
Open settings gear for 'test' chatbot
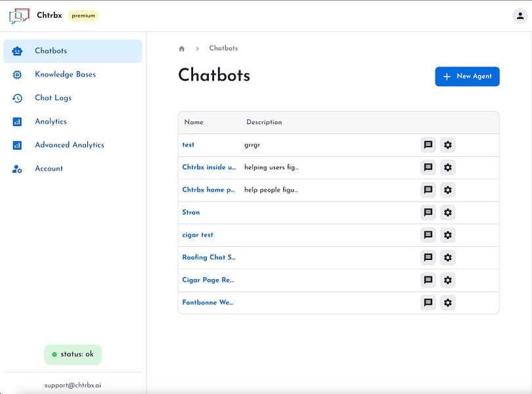click(x=448, y=145)
